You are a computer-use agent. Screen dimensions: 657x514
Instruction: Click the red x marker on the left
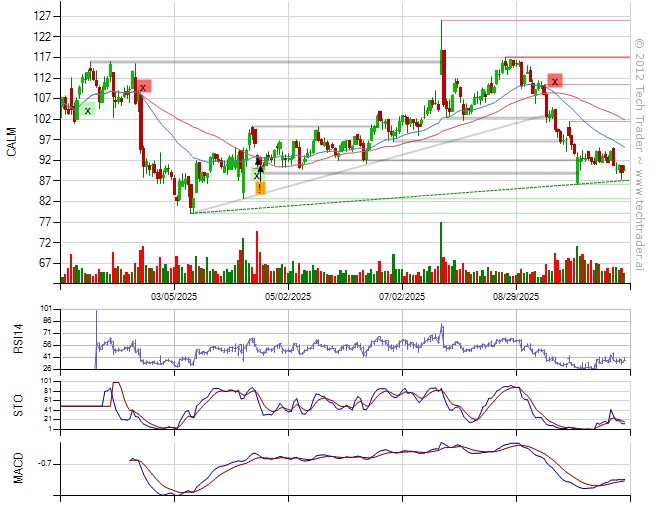tap(143, 87)
